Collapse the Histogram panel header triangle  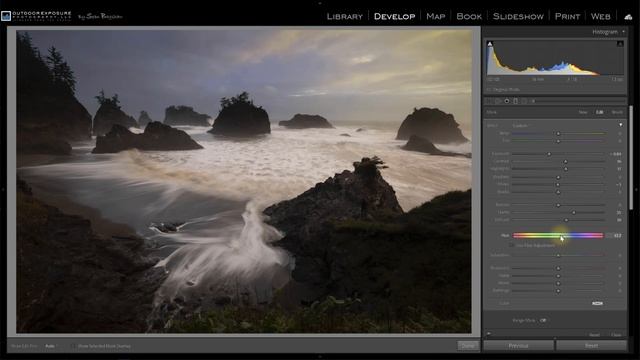623,32
